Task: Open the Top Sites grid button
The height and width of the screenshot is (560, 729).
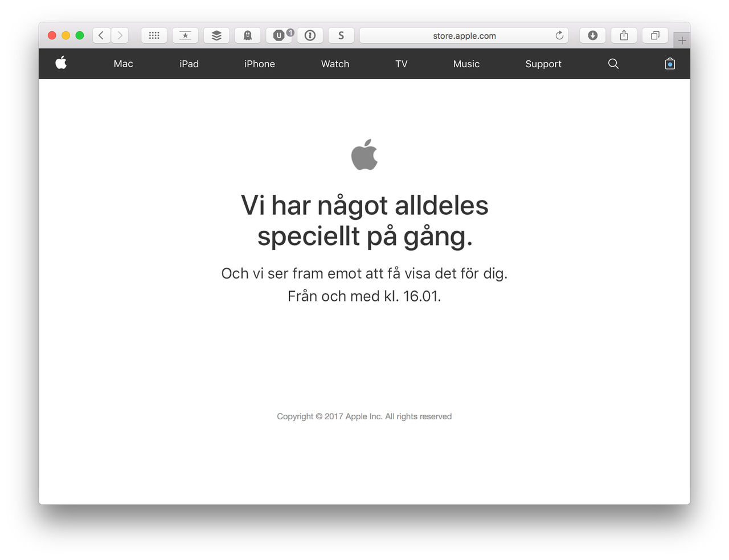Action: click(154, 35)
